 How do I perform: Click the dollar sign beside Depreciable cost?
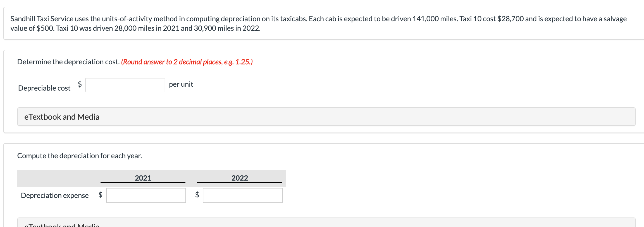[79, 84]
